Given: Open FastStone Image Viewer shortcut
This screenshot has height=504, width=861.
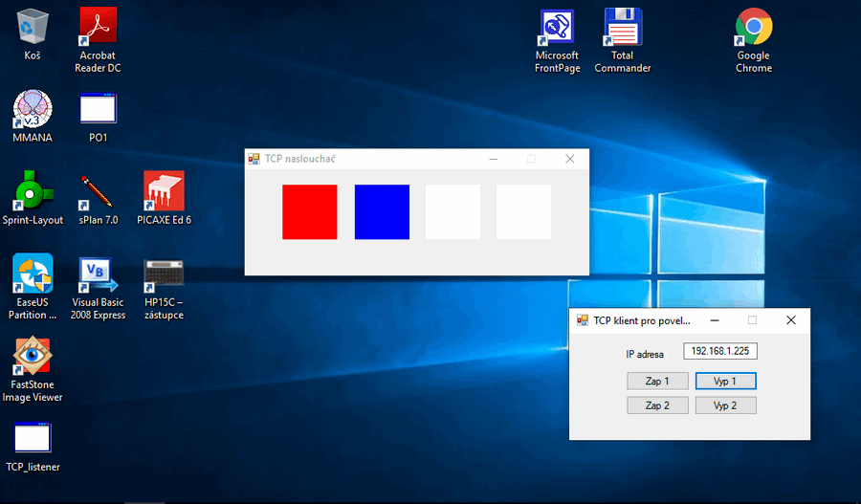Looking at the screenshot, I should pyautogui.click(x=33, y=357).
